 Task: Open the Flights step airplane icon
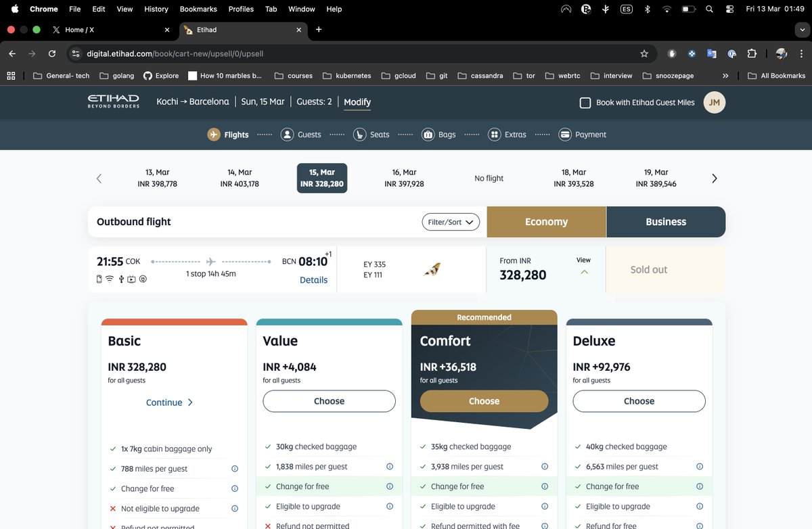coord(214,135)
